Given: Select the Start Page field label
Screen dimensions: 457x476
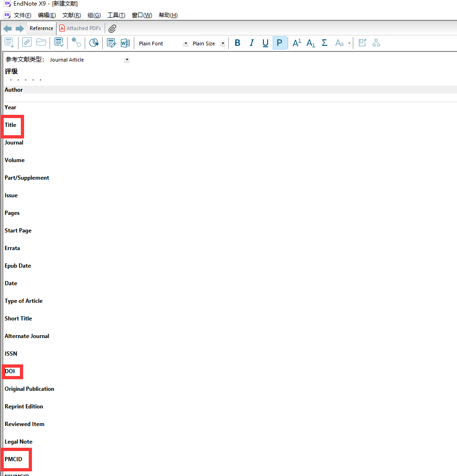Looking at the screenshot, I should (18, 231).
